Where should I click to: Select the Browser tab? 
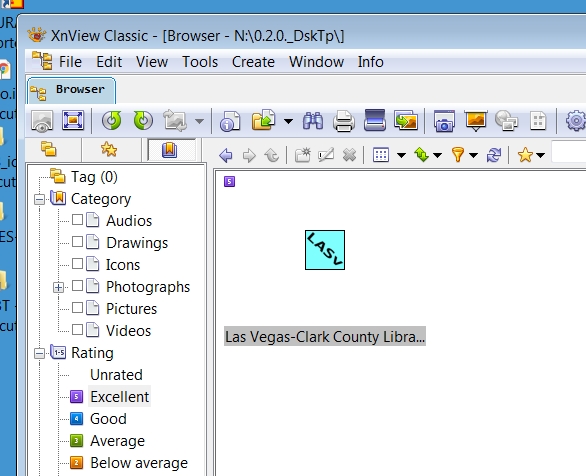tap(71, 90)
